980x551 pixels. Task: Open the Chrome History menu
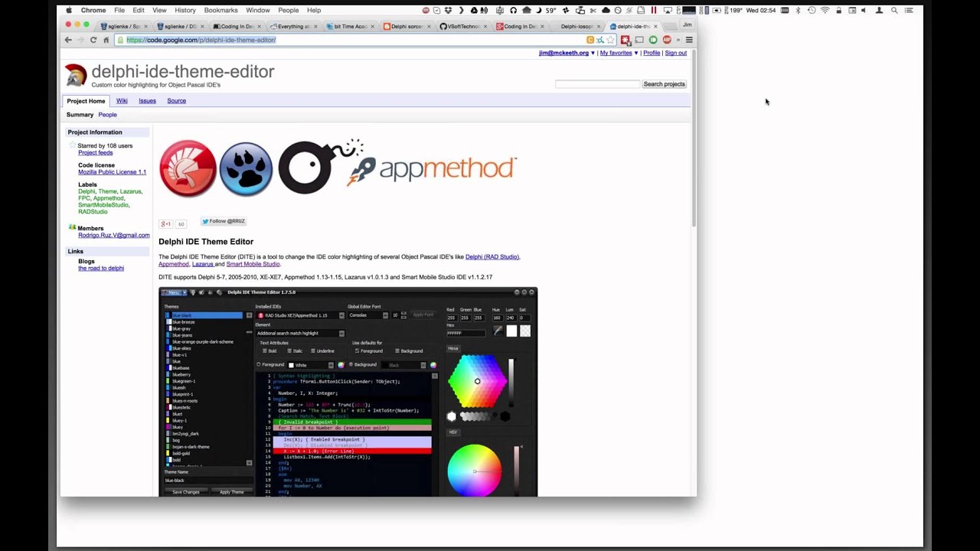(185, 10)
